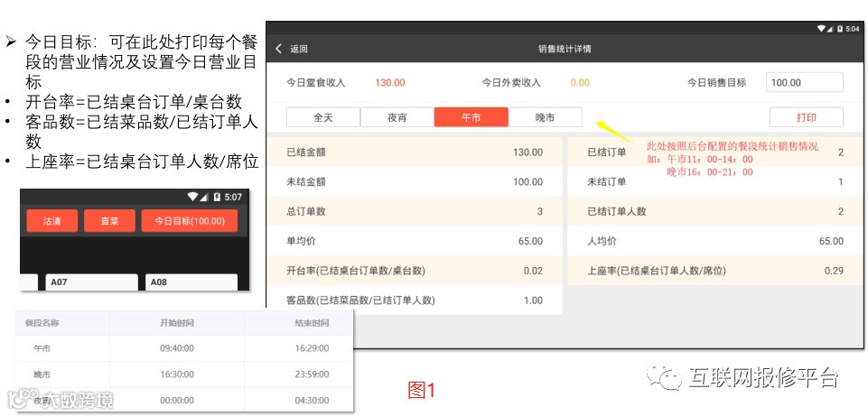The image size is (868, 416).
Task: Click the 开始时间 column header
Action: pos(177,323)
